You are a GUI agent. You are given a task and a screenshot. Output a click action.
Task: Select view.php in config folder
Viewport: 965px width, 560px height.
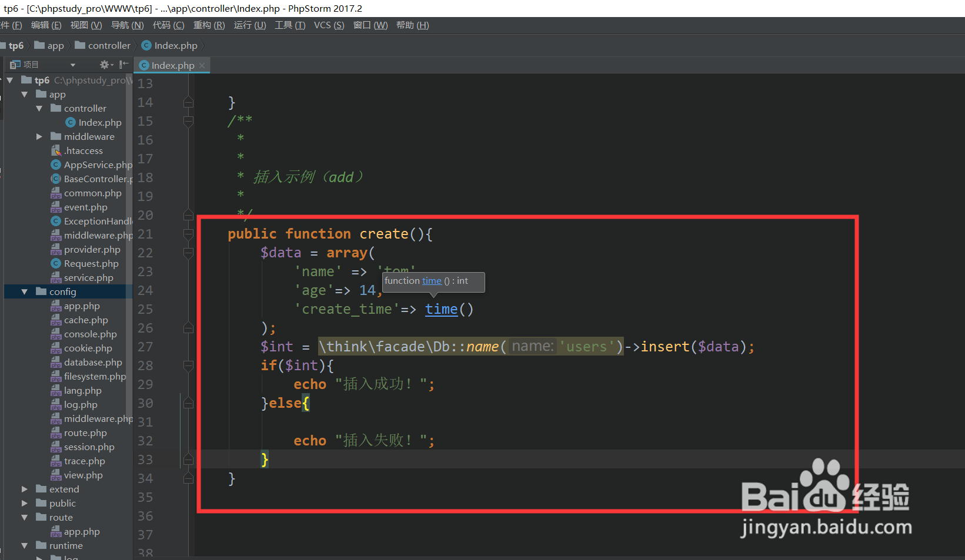pyautogui.click(x=77, y=475)
